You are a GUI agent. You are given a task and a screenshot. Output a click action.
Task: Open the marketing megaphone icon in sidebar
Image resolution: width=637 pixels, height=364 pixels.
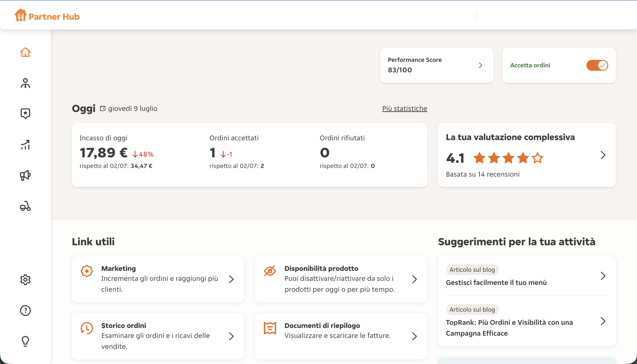click(25, 175)
